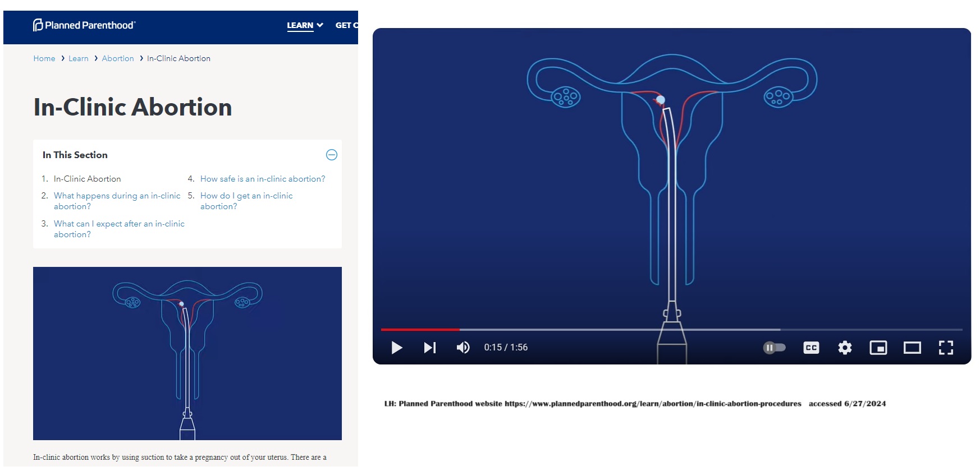This screenshot has width=980, height=471.
Task: Open the partially visible GET menu item
Action: point(346,25)
